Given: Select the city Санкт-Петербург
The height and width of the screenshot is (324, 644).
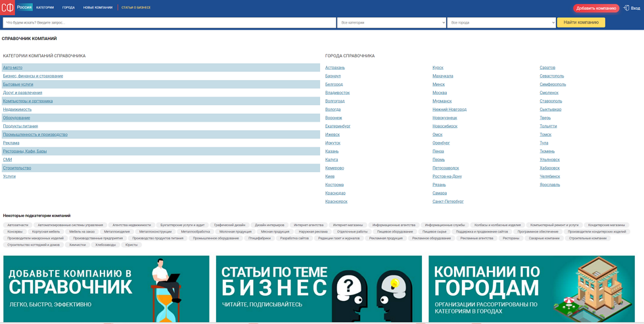Looking at the screenshot, I should 448,202.
